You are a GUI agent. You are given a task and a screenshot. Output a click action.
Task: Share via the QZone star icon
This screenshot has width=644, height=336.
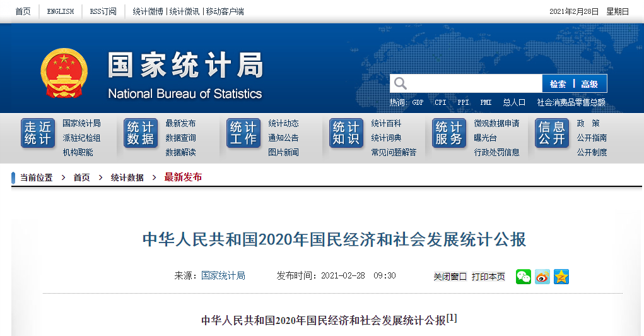point(561,277)
